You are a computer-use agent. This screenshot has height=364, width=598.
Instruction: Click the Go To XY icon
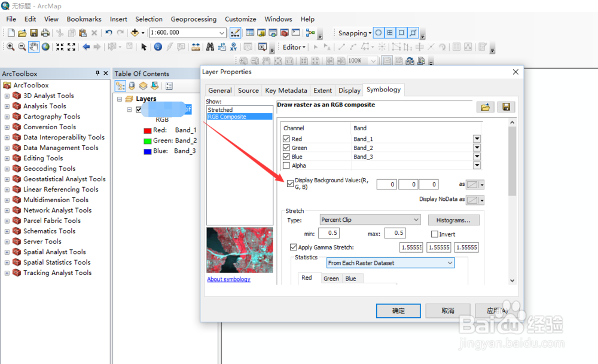(233, 47)
